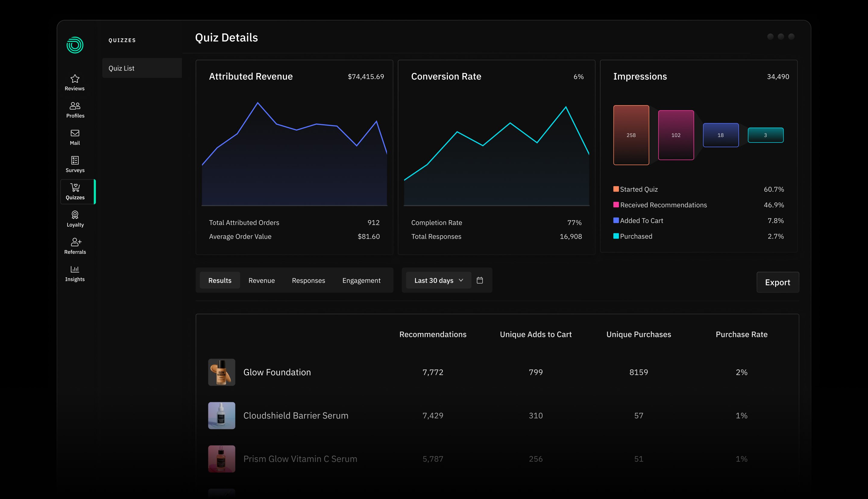Screen dimensions: 868x499
Task: Click the pink Received Recommendations legend swatch
Action: coord(616,205)
